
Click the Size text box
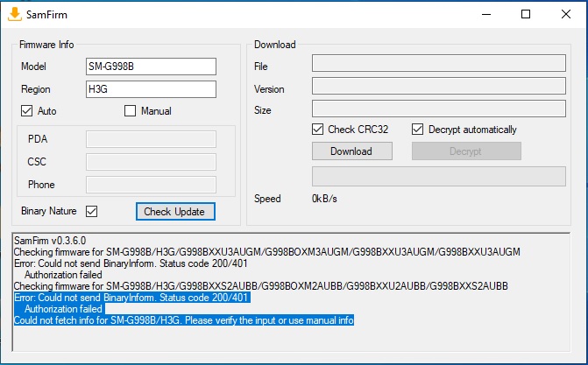(x=439, y=109)
